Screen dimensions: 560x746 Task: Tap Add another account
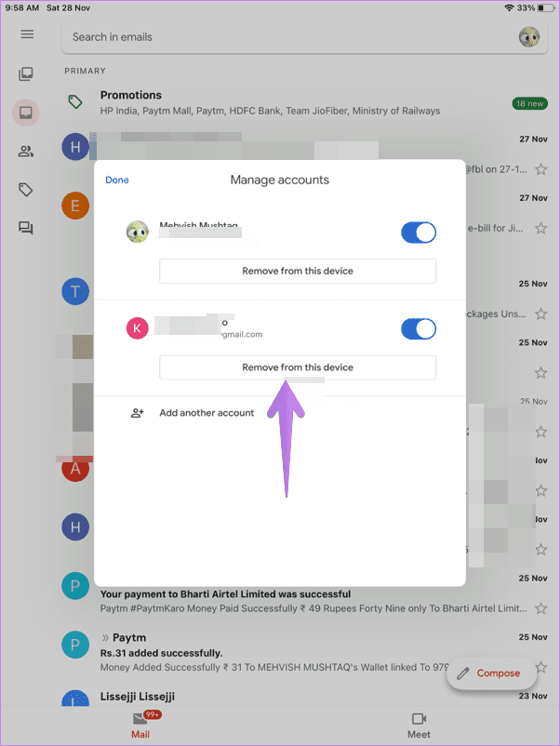pyautogui.click(x=207, y=413)
